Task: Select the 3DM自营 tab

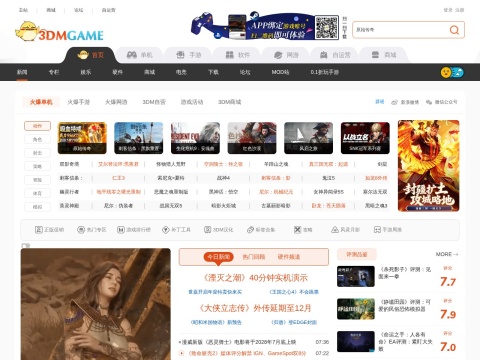Action: pos(154,102)
